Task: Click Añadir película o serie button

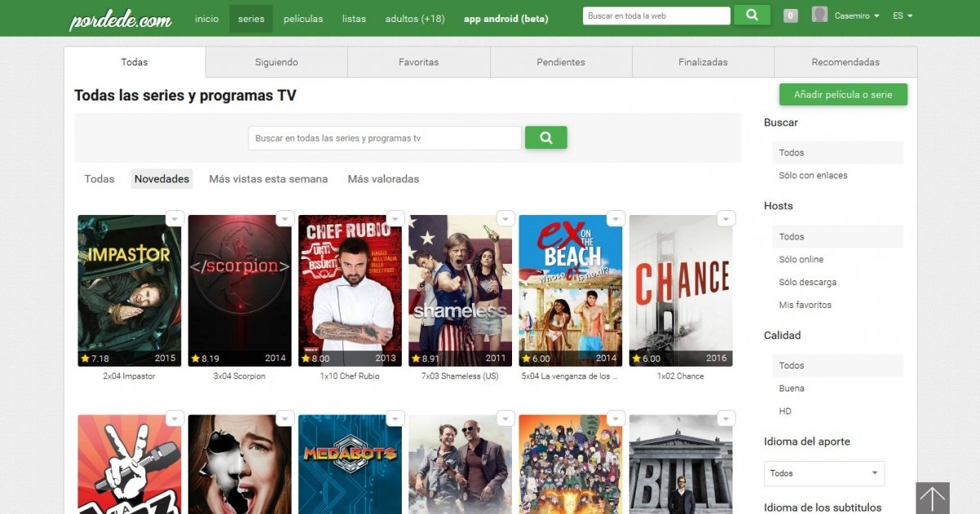Action: [x=843, y=95]
